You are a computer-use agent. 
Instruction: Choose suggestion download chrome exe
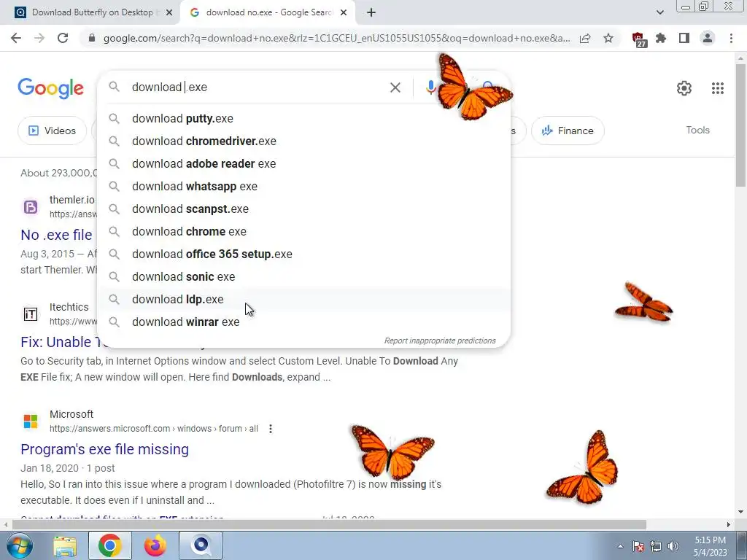pyautogui.click(x=303, y=231)
